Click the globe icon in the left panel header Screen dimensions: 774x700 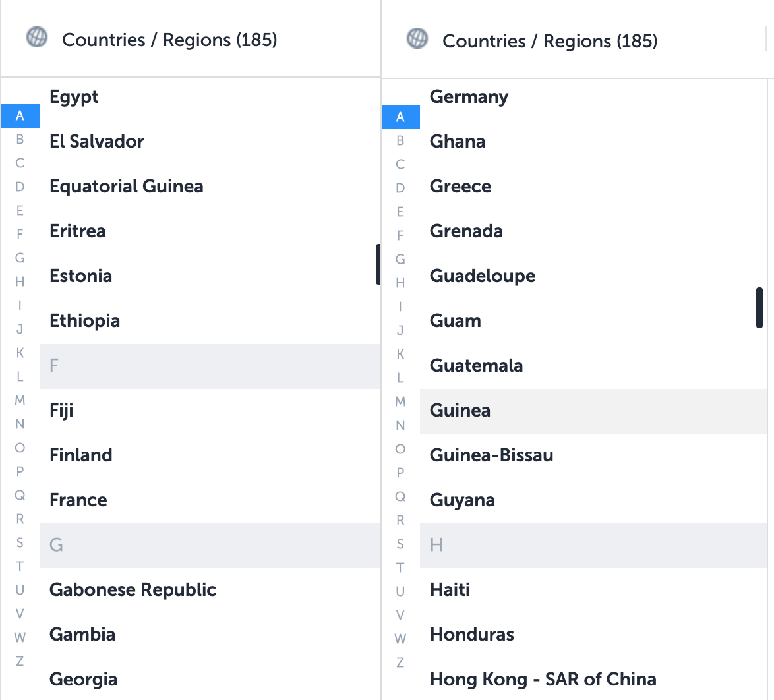[37, 38]
